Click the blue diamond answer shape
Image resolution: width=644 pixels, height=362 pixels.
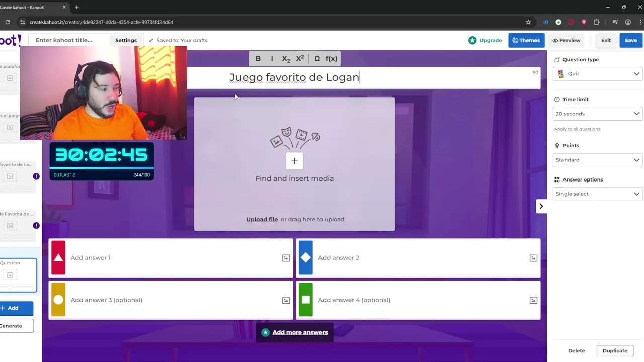pos(305,257)
